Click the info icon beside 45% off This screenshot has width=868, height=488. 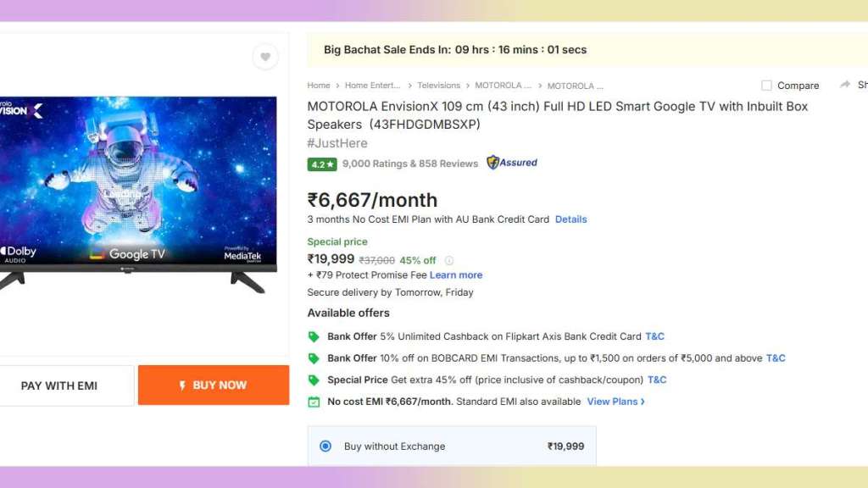click(x=448, y=260)
